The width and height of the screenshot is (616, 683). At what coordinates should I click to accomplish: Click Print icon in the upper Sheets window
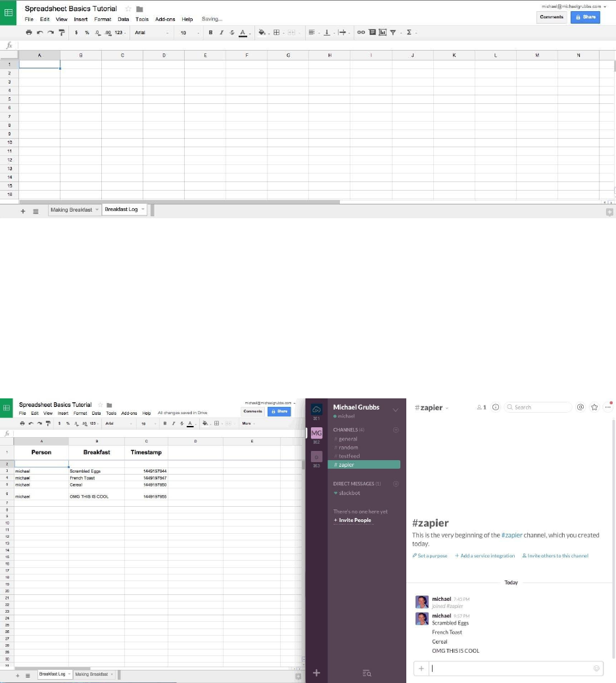pos(29,32)
